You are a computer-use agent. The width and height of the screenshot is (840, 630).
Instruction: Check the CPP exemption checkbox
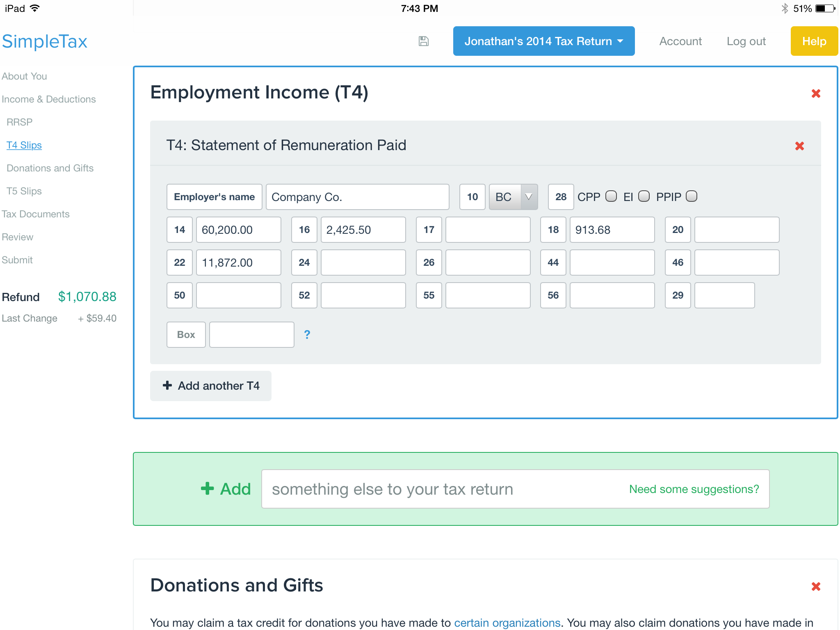[x=611, y=196]
